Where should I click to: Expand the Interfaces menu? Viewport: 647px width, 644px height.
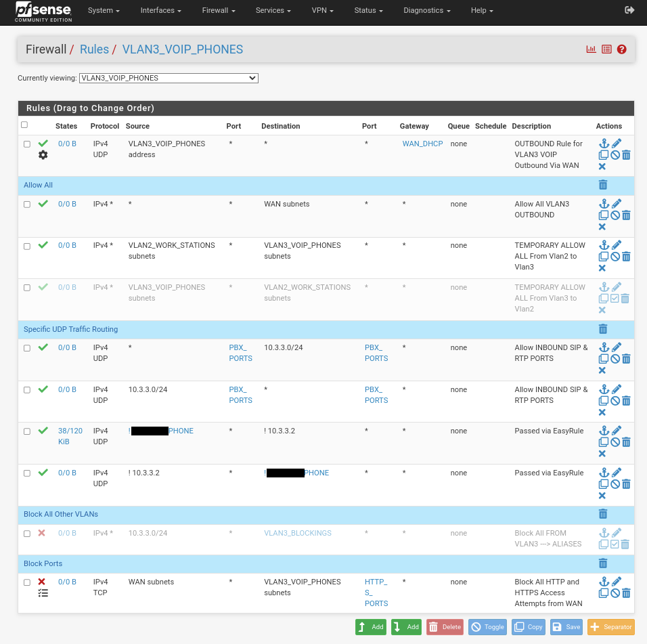[x=160, y=10]
